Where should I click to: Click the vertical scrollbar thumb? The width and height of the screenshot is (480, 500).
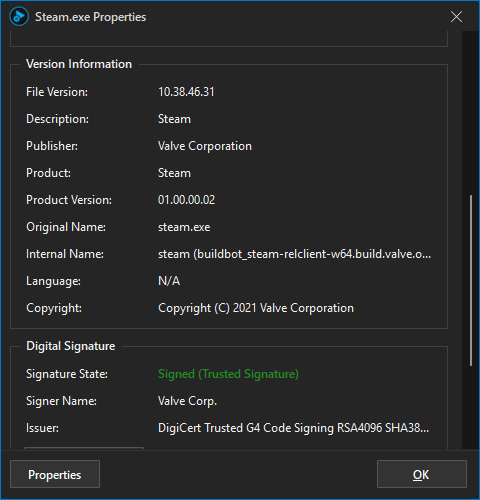click(471, 281)
